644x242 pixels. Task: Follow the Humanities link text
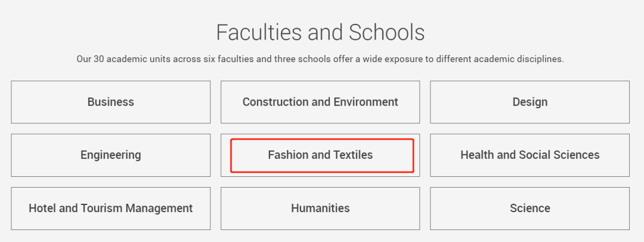click(x=320, y=209)
